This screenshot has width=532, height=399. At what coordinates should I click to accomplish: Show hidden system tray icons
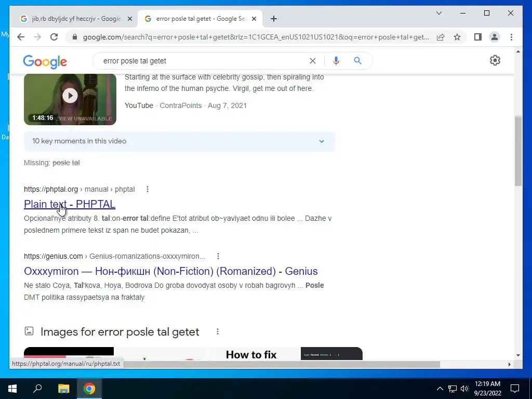coord(440,389)
